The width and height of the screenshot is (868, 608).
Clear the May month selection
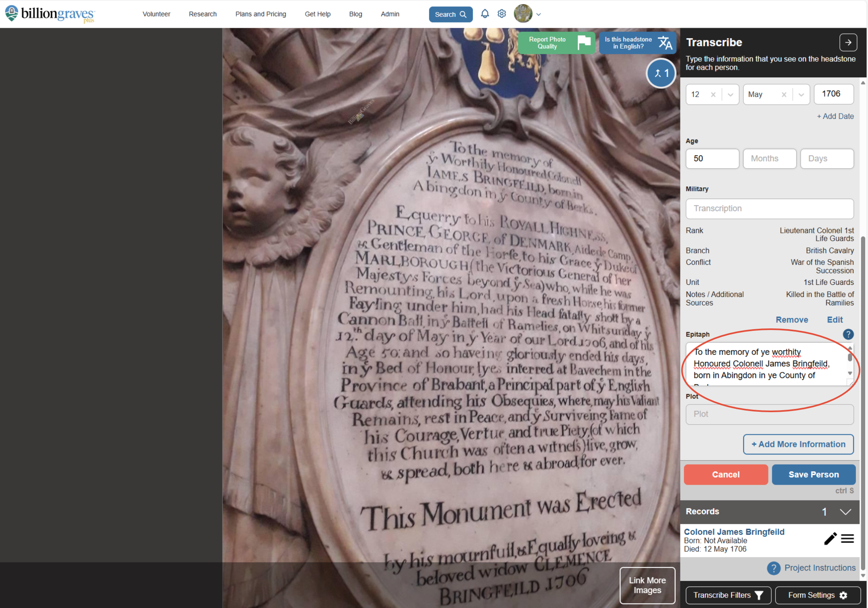pos(784,95)
